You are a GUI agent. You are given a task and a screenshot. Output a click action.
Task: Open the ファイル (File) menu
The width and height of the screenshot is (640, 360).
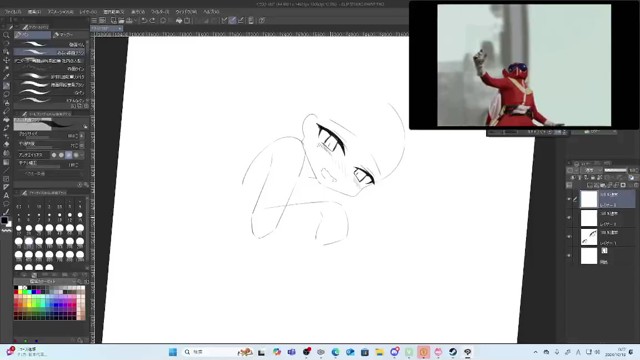[13, 12]
